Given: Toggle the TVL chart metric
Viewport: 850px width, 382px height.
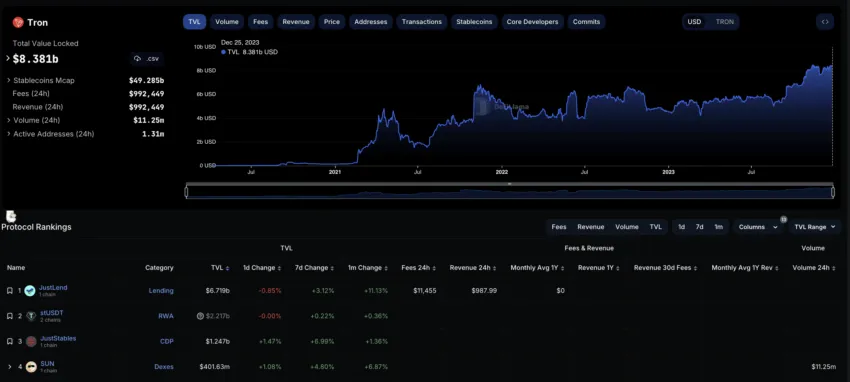Looking at the screenshot, I should pos(195,22).
